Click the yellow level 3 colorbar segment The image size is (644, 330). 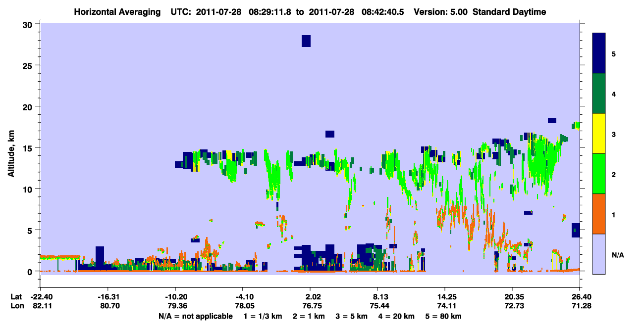click(x=599, y=134)
